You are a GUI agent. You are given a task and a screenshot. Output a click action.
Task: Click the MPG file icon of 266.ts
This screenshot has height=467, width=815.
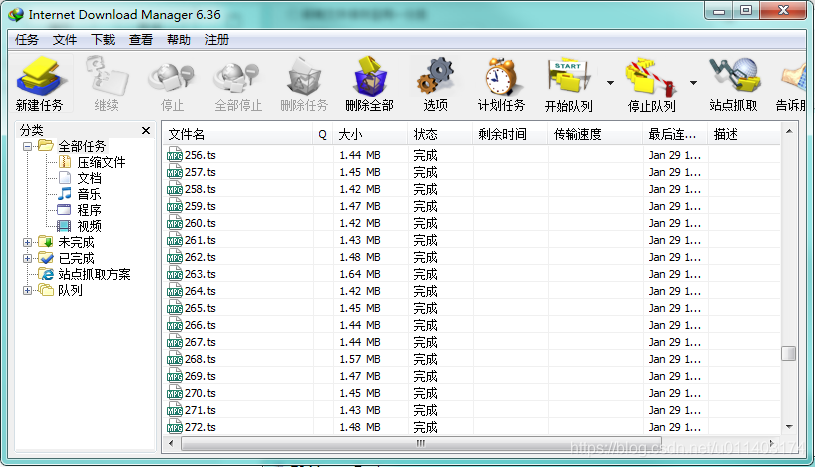click(x=175, y=325)
